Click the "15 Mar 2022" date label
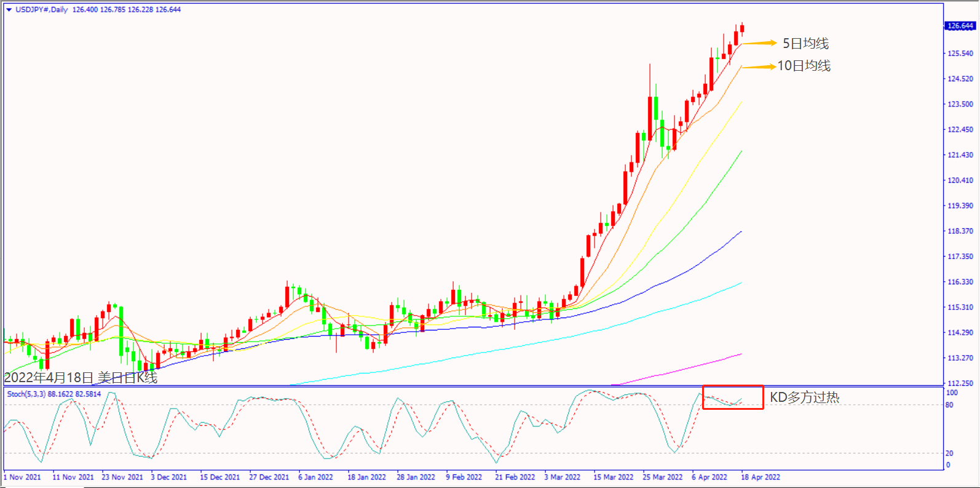The image size is (980, 488). click(x=614, y=477)
